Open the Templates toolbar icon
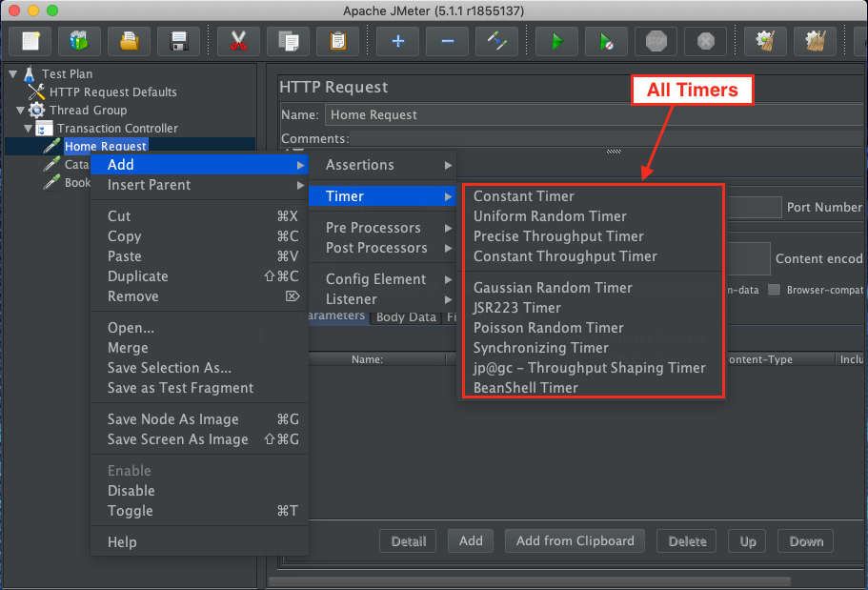Screen dimensions: 868x590 click(80, 42)
